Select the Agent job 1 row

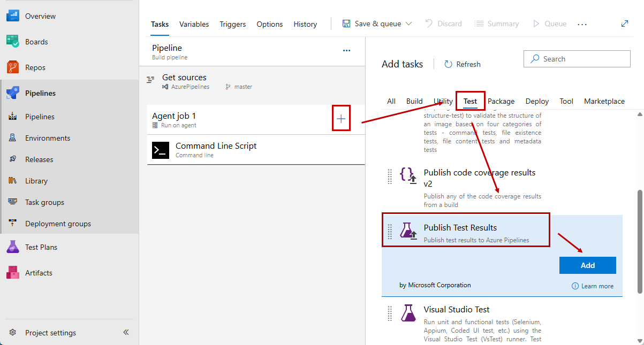point(256,119)
